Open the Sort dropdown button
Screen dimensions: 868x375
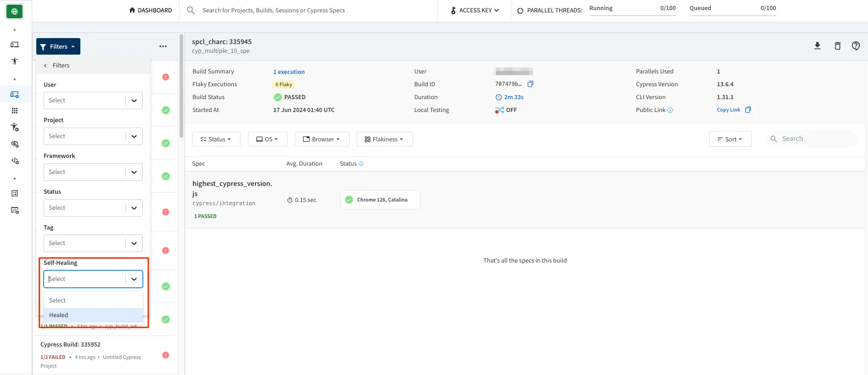730,139
